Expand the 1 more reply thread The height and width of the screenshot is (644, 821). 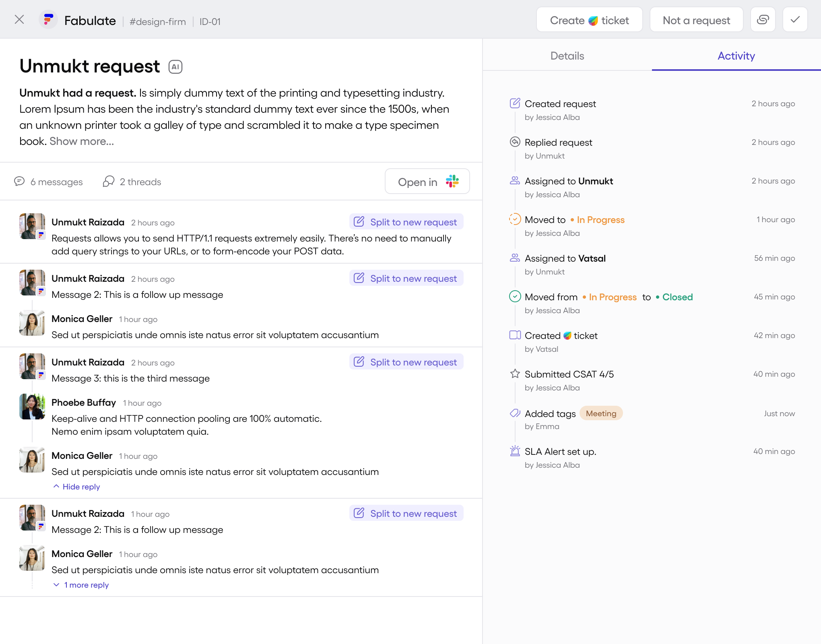[x=81, y=585]
